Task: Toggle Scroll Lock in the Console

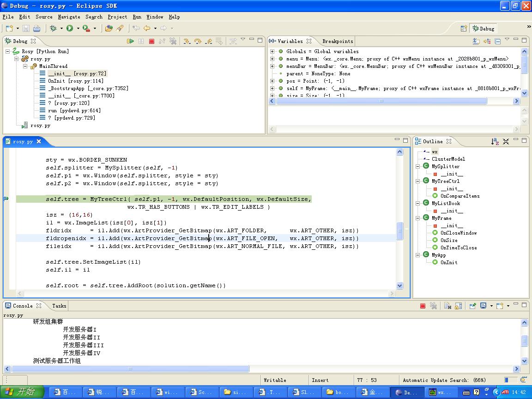Action: coord(459,306)
